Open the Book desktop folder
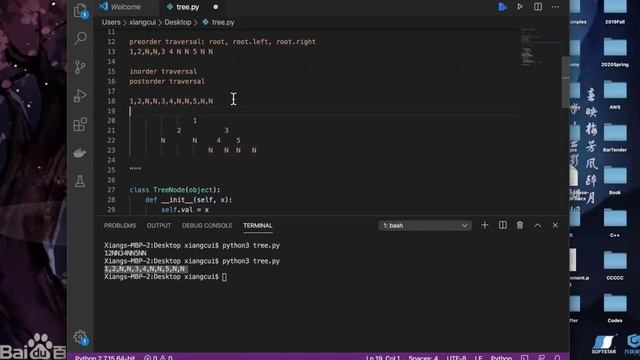Image resolution: width=640 pixels, height=360 pixels. pos(615,180)
